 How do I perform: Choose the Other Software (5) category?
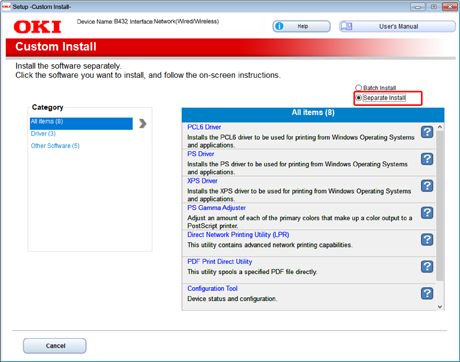point(55,146)
